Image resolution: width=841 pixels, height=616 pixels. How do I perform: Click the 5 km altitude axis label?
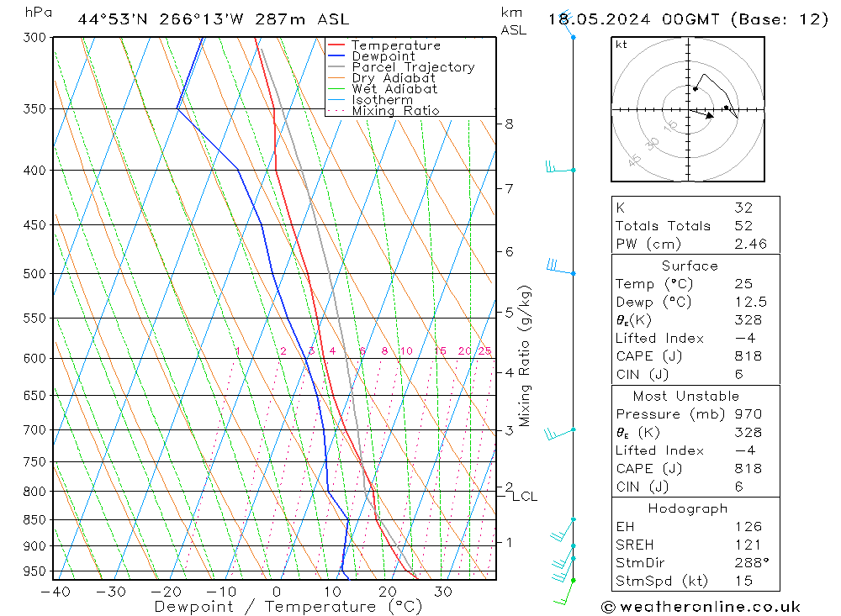click(x=509, y=312)
